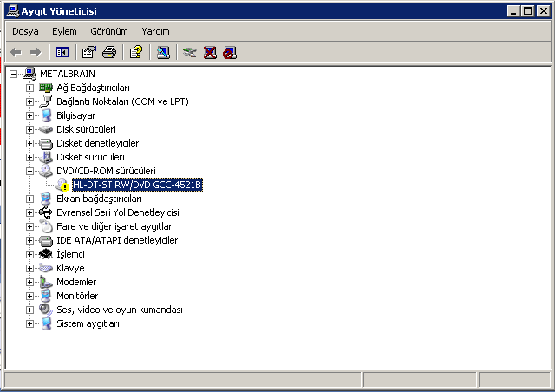This screenshot has height=392, width=555.
Task: Open the Görünüm menu
Action: click(x=109, y=31)
